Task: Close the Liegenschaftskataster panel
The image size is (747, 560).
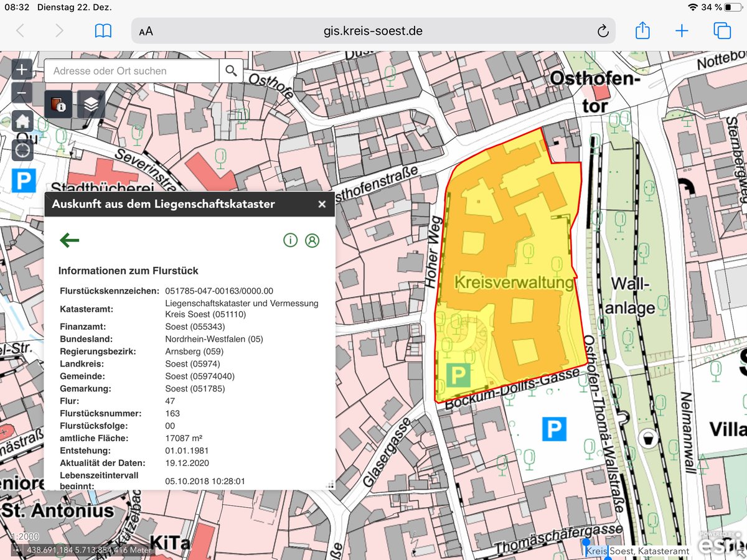Action: point(322,204)
